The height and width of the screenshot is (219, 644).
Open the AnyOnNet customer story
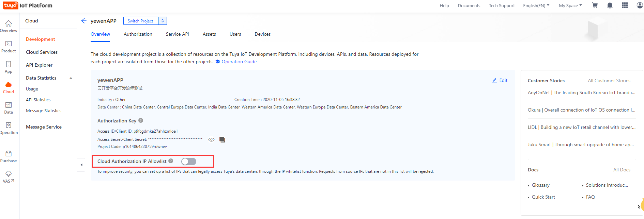pos(582,92)
